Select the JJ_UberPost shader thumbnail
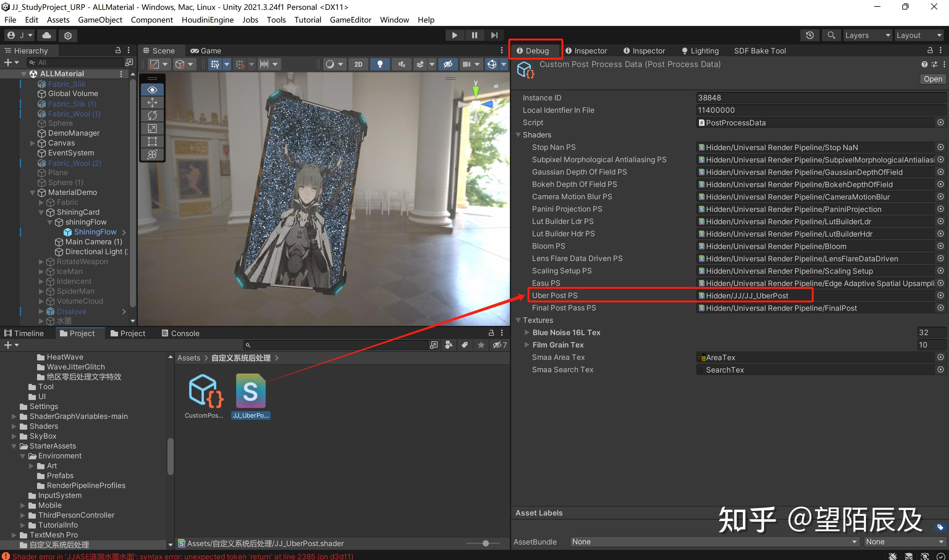 tap(250, 392)
